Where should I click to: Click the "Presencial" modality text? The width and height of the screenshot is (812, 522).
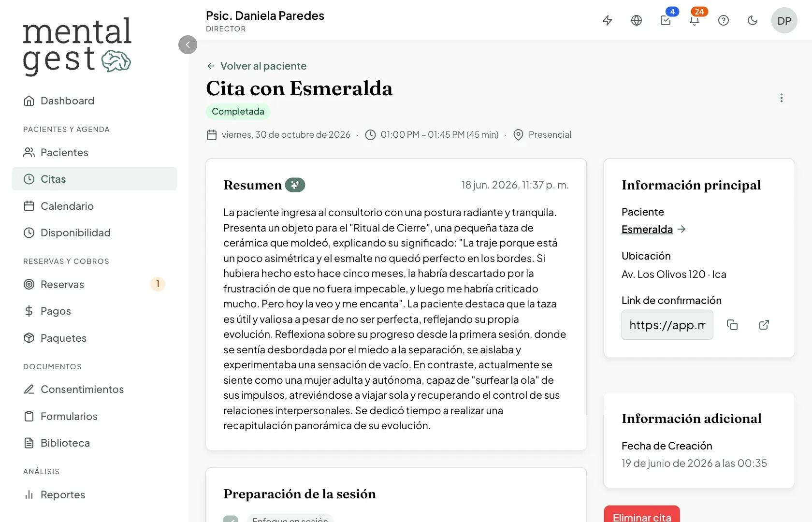tap(550, 135)
